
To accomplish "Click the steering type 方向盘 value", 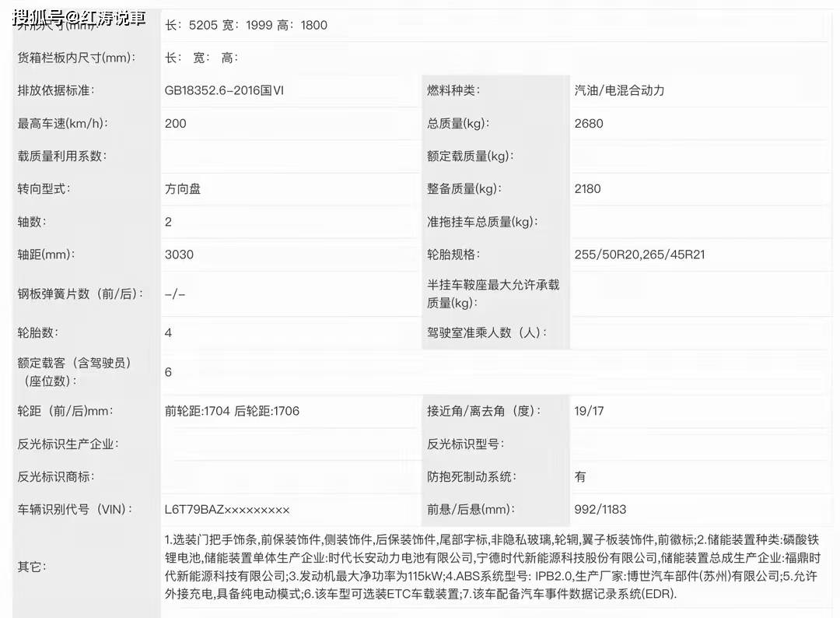I will (x=182, y=188).
